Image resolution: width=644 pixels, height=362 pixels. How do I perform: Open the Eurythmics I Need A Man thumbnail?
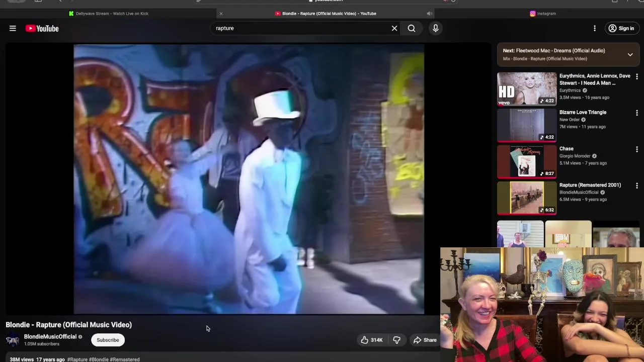527,89
